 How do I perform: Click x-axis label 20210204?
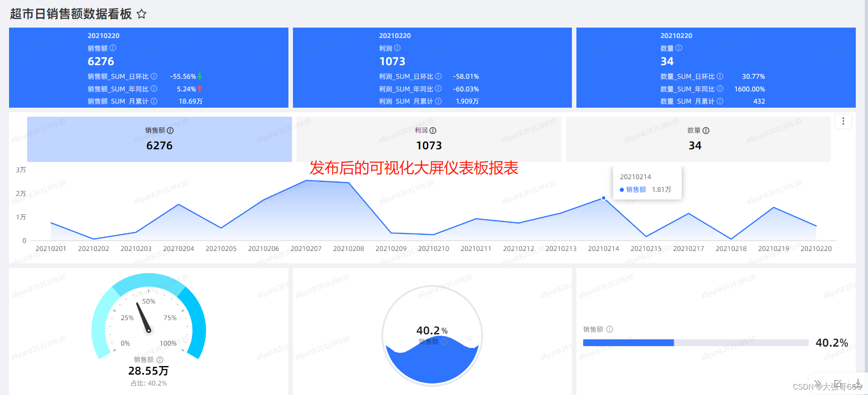179,249
